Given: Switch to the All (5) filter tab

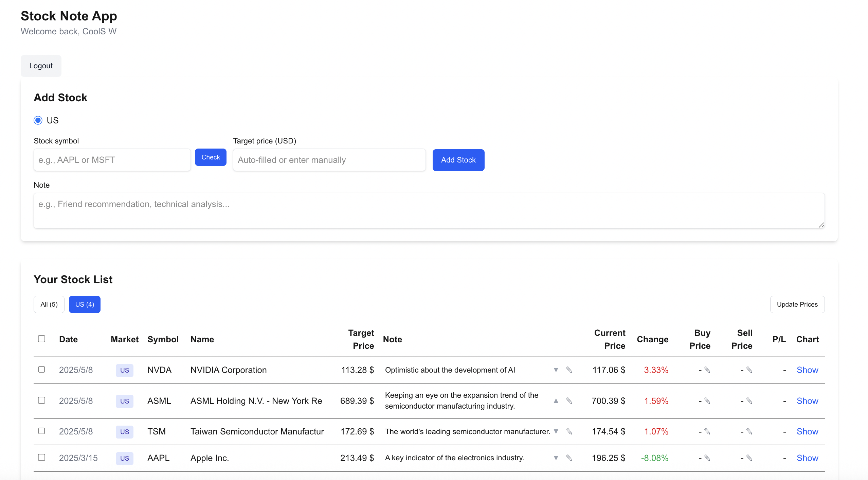Looking at the screenshot, I should pos(49,304).
